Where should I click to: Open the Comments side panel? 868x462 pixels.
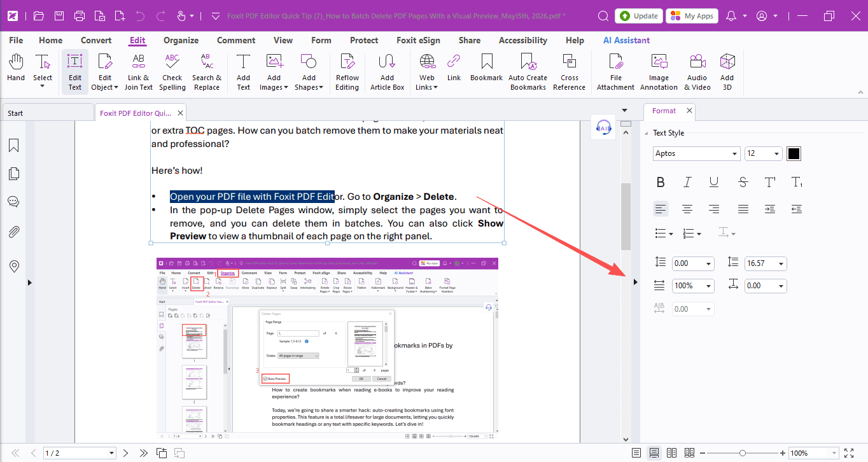coord(13,202)
